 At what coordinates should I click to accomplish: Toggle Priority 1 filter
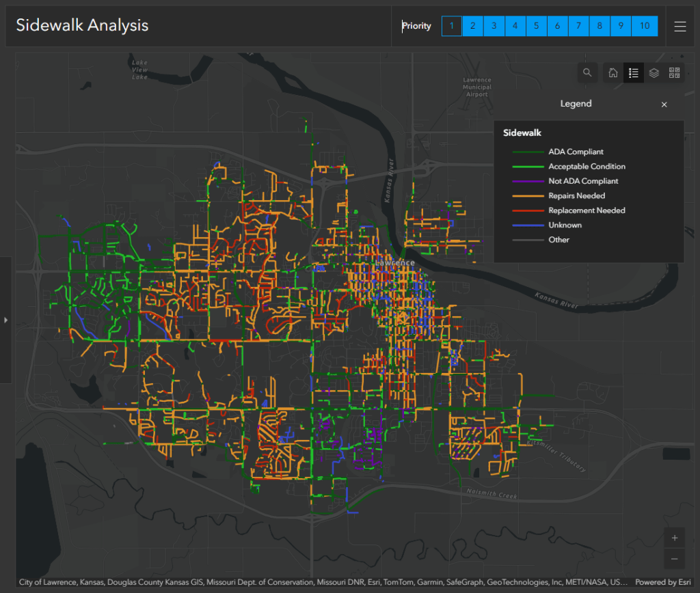pos(451,27)
